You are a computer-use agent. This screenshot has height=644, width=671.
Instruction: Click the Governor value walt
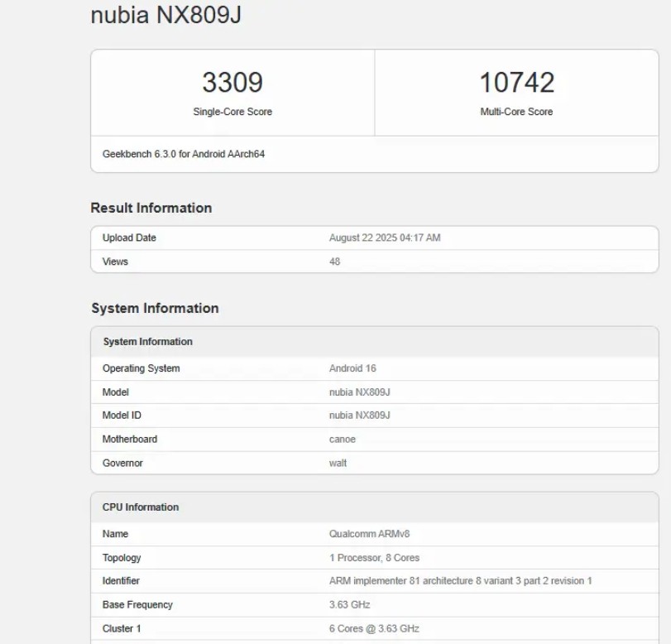click(x=338, y=463)
